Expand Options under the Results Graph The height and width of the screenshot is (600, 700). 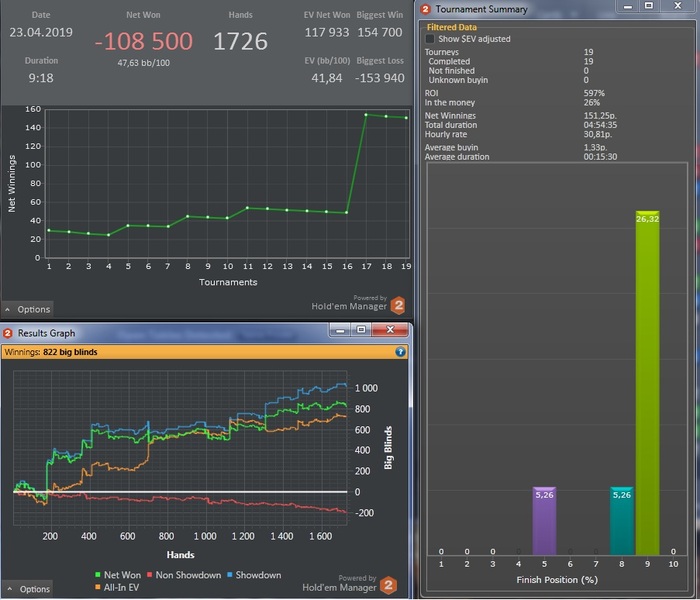click(27, 589)
